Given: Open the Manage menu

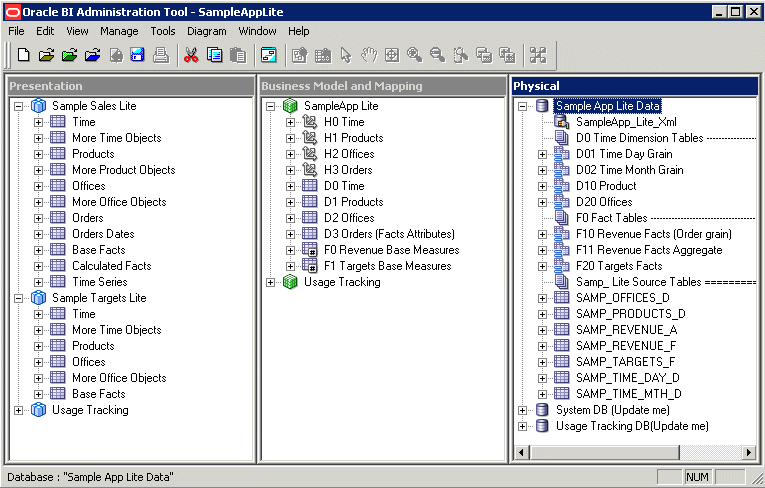Looking at the screenshot, I should point(119,31).
